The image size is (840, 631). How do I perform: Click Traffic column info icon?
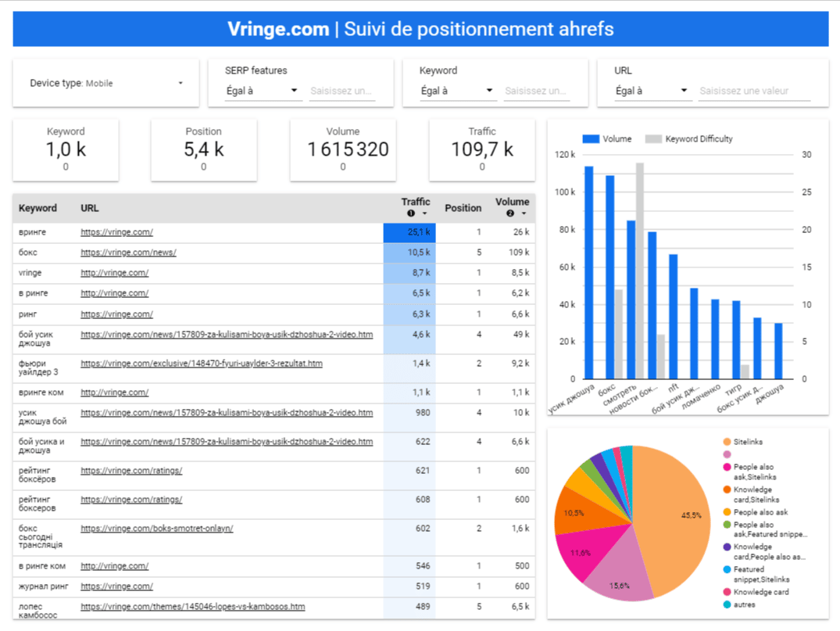(411, 213)
